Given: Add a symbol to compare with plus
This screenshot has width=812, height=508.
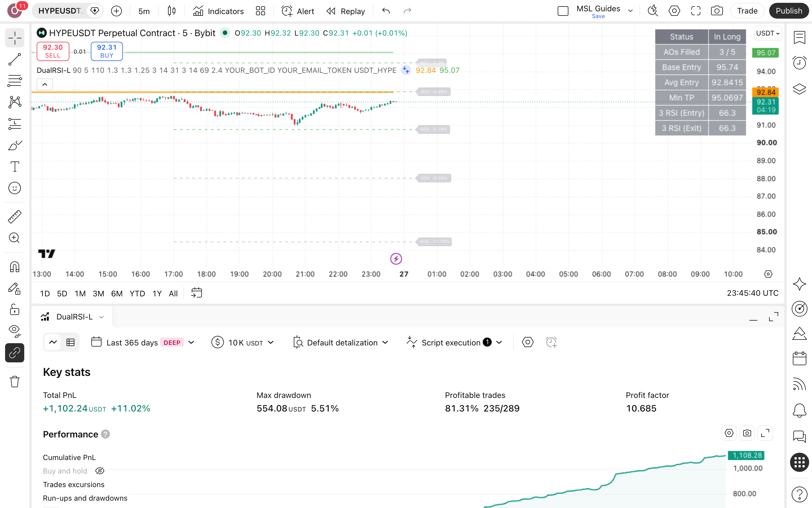Looking at the screenshot, I should click(x=116, y=11).
